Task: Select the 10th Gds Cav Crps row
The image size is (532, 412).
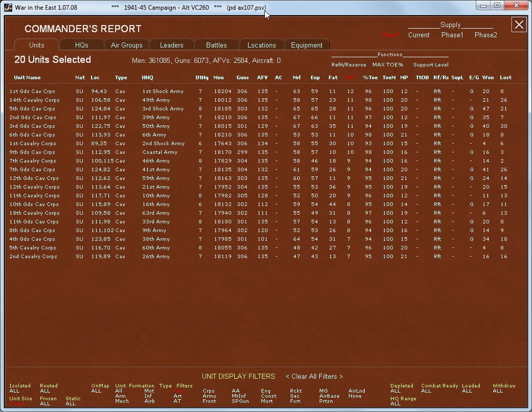Action: pyautogui.click(x=260, y=204)
